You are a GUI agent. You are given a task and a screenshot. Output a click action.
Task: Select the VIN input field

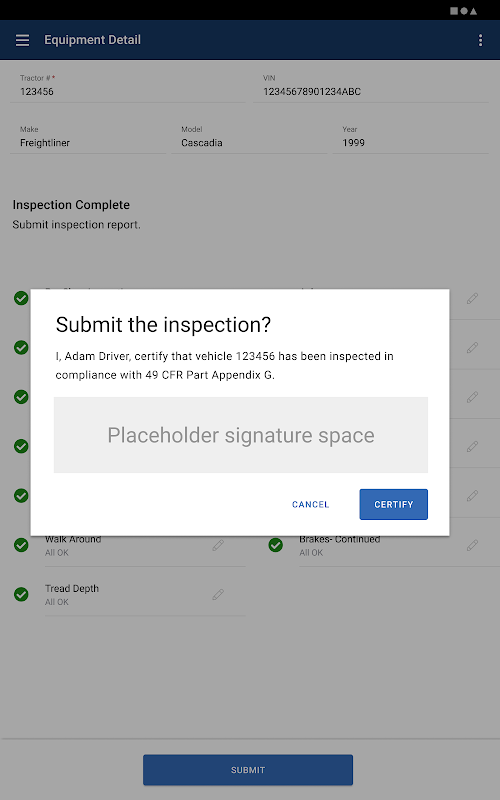(371, 86)
